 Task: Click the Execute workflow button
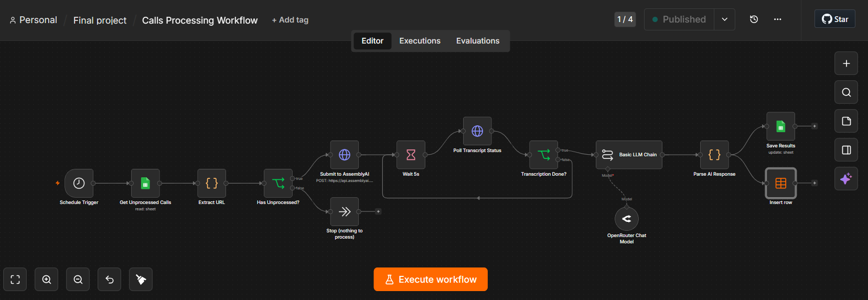pyautogui.click(x=431, y=280)
